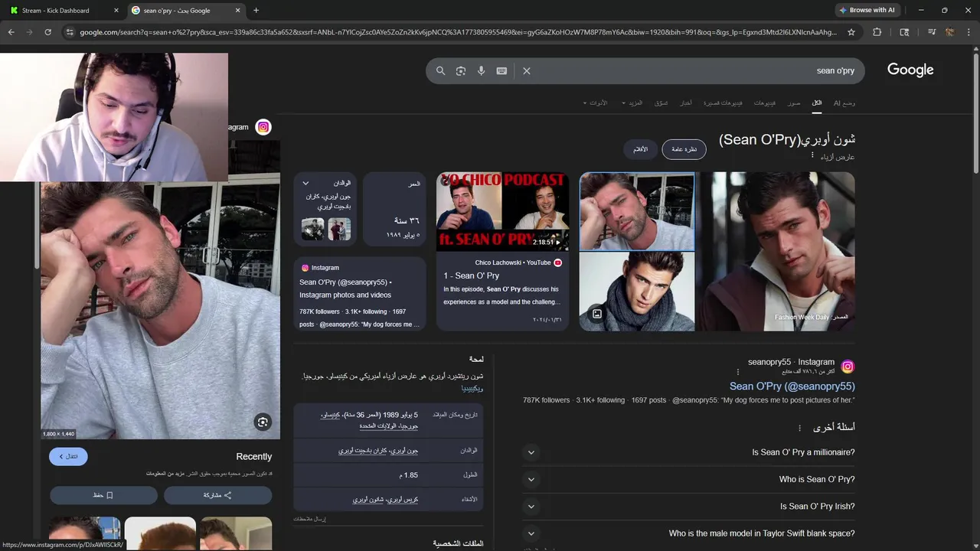Open three-dot menu next to seanopry55 Instagram result
Screen dimensions: 980x551
[x=738, y=372]
